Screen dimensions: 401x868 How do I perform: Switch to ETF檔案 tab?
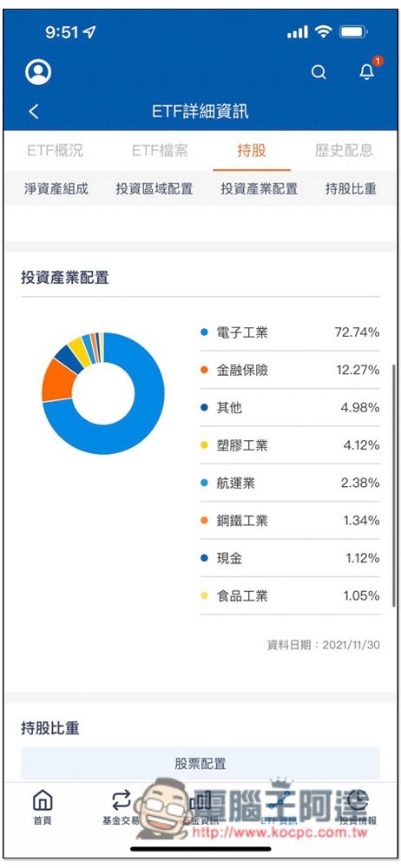click(x=160, y=150)
